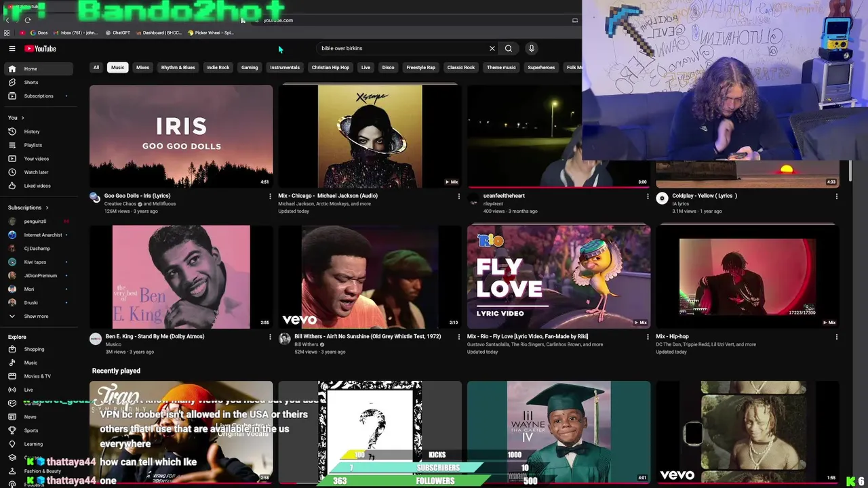Play the Lil Wayne Tha Carter IV thumbnail
Image resolution: width=868 pixels, height=488 pixels.
(x=559, y=432)
